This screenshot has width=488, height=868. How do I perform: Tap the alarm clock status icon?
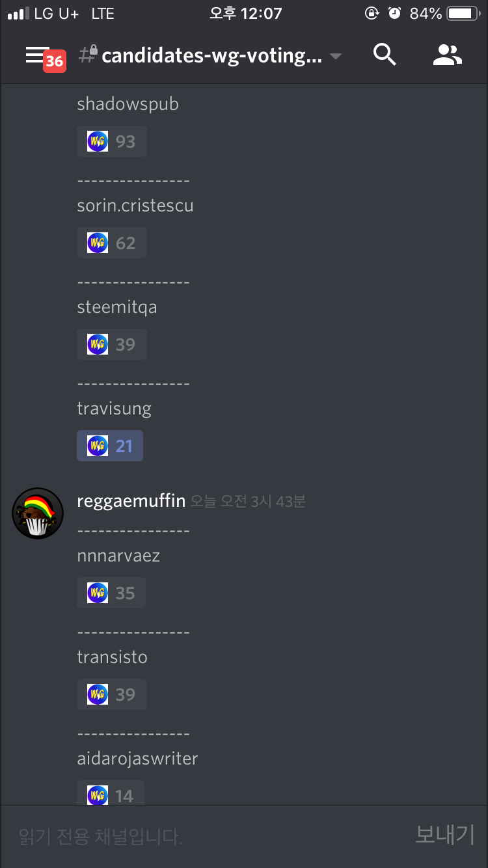(x=394, y=14)
